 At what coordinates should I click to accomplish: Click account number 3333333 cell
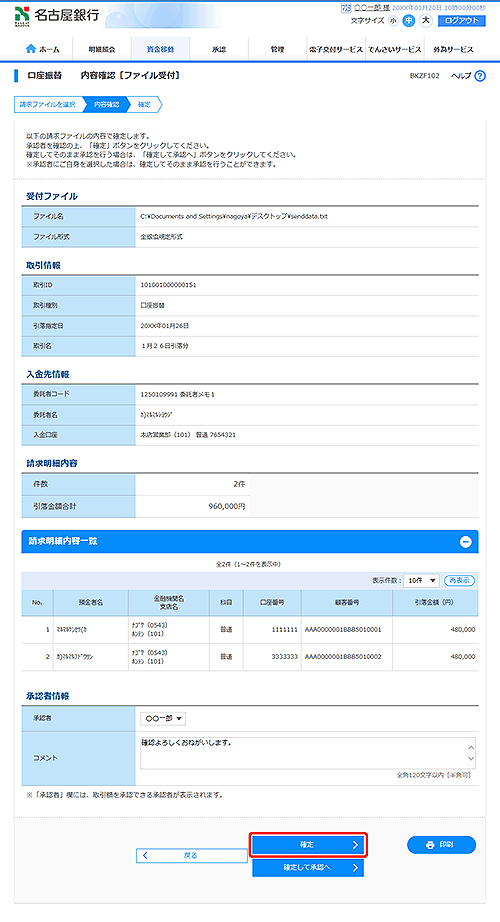[x=272, y=657]
